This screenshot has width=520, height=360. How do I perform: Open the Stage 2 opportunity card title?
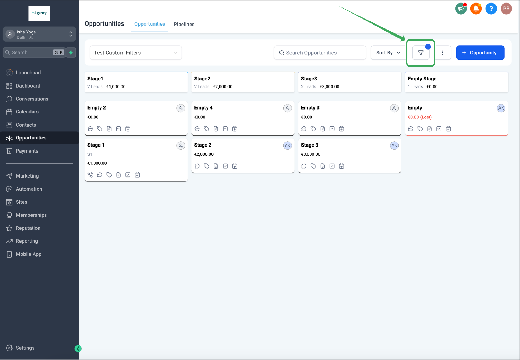pyautogui.click(x=202, y=145)
